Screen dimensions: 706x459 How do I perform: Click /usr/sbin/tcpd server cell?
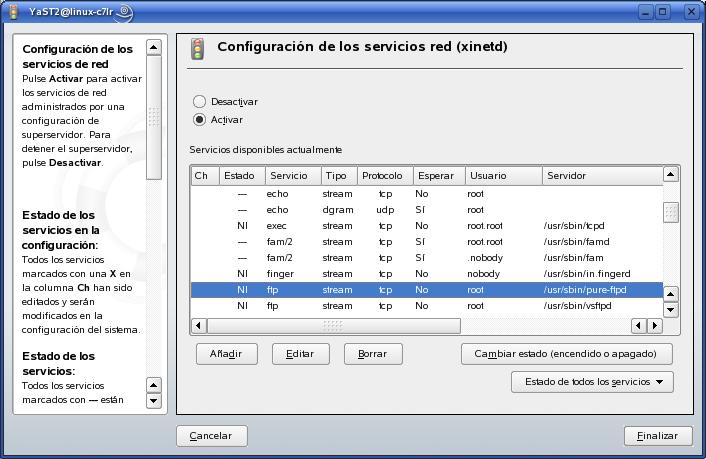tap(574, 226)
